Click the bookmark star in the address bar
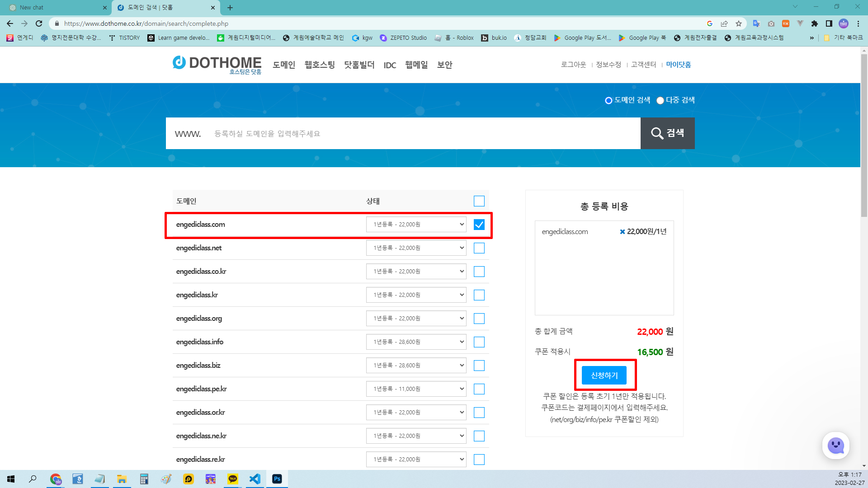This screenshot has width=868, height=488. coord(738,23)
